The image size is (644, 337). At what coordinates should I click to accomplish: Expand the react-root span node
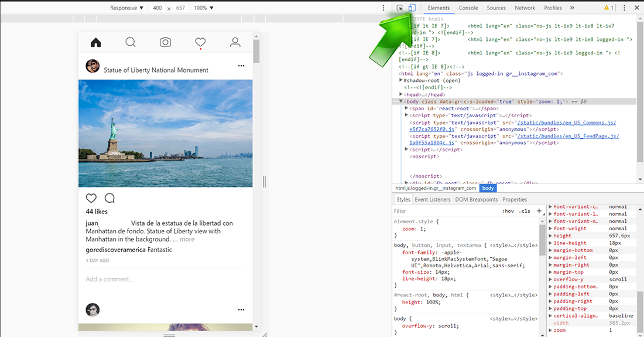point(407,108)
